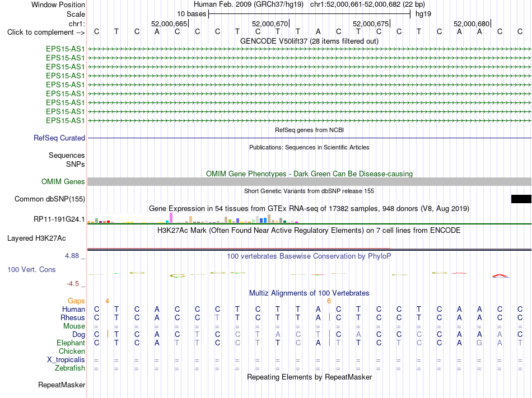Click the RepeatMasker track label

(x=62, y=385)
